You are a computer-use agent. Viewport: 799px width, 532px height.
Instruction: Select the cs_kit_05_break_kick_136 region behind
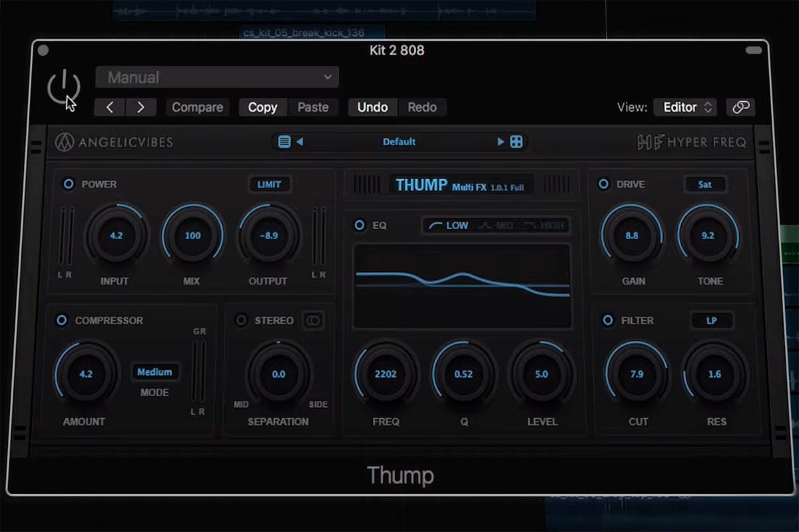click(x=312, y=33)
